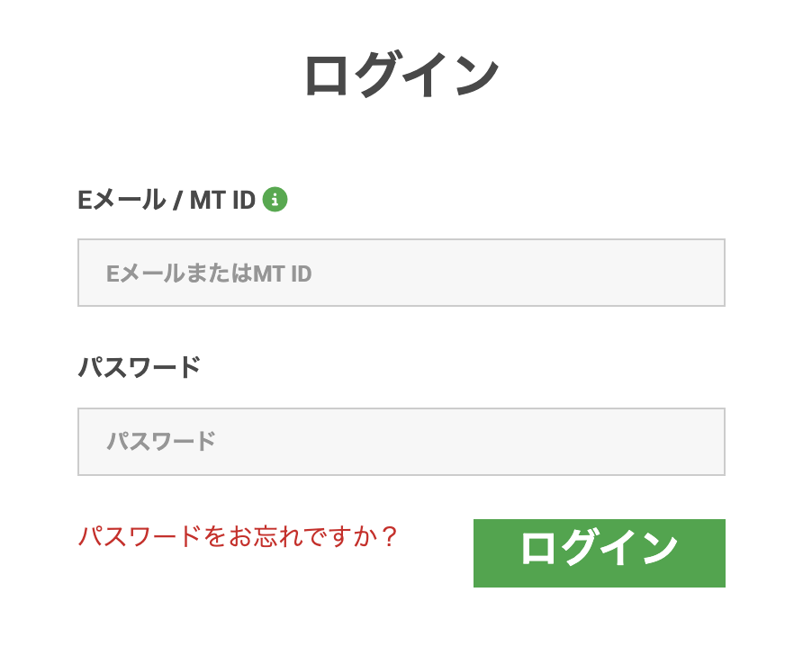Click the information icon after the ID label
Screen dimensions: 812x655
(275, 200)
